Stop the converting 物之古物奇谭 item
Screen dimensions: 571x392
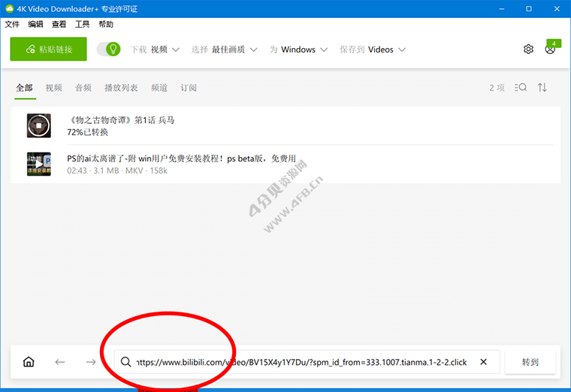point(39,125)
